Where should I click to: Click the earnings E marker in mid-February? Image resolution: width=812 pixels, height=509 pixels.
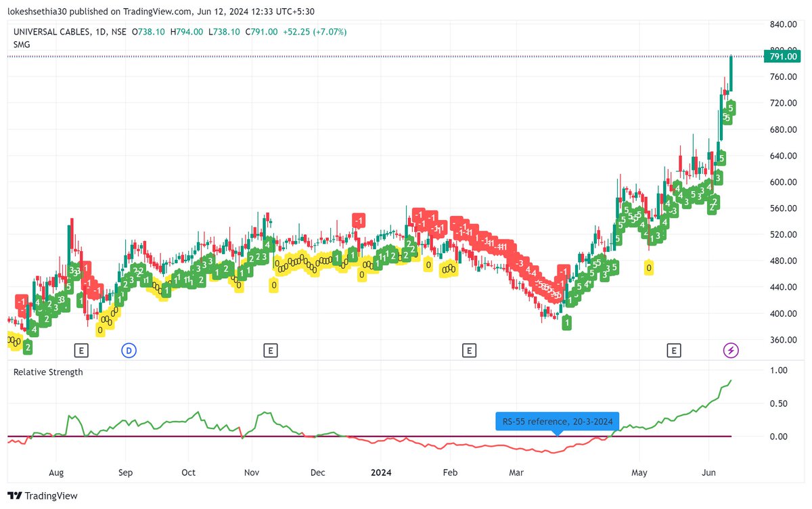[468, 350]
